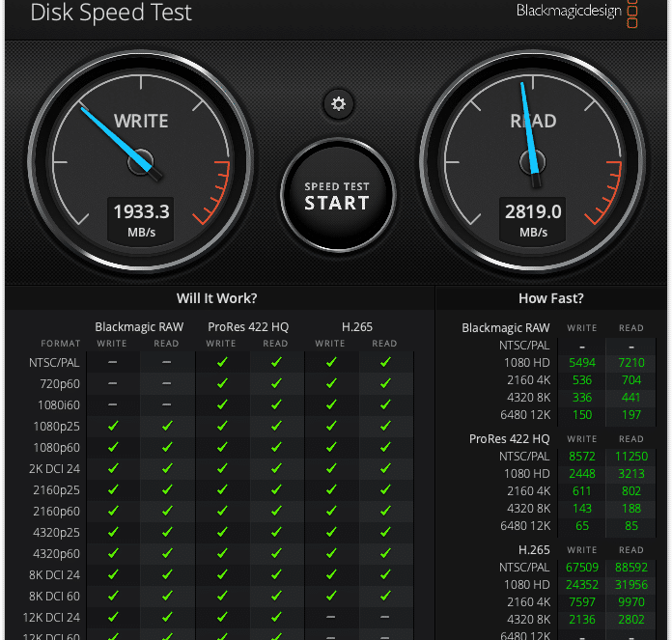The width and height of the screenshot is (672, 640).
Task: Click the 5494 write value for 1080 HD
Action: click(582, 363)
